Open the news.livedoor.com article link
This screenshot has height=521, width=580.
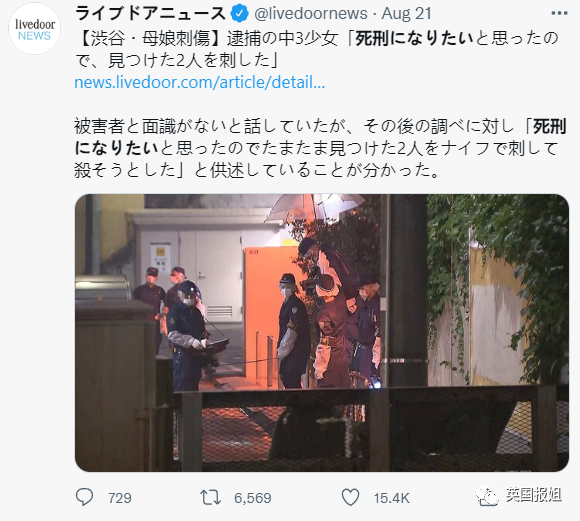(199, 82)
